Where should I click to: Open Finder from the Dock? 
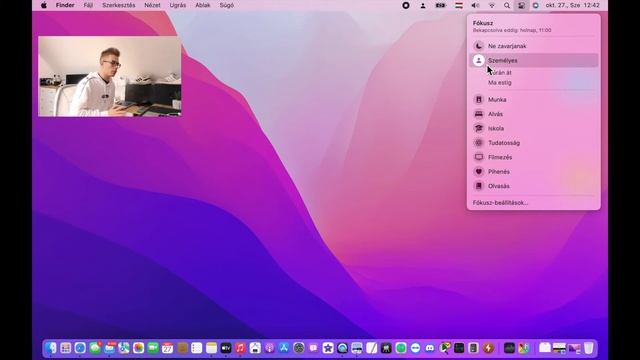tap(51, 348)
